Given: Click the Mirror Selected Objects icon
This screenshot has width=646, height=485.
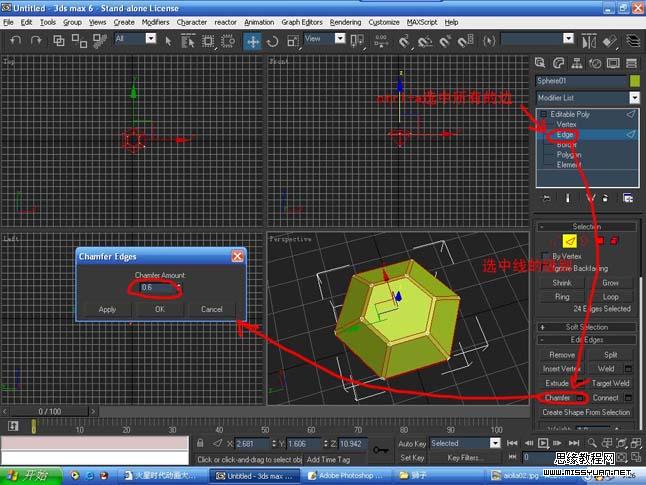Looking at the screenshot, I should (x=589, y=41).
